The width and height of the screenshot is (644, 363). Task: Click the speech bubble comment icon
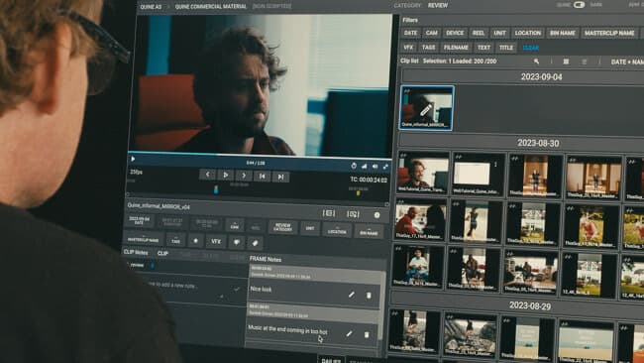pos(237,242)
